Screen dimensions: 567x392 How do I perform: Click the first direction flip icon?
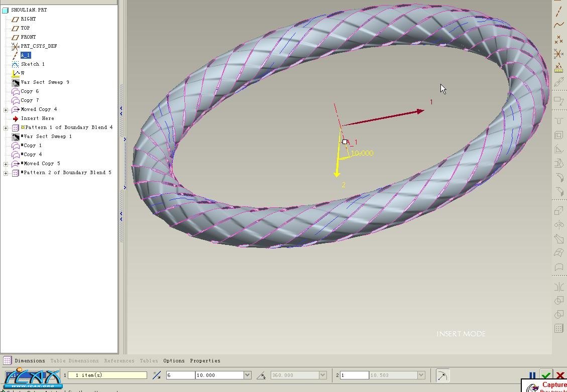[x=157, y=375]
